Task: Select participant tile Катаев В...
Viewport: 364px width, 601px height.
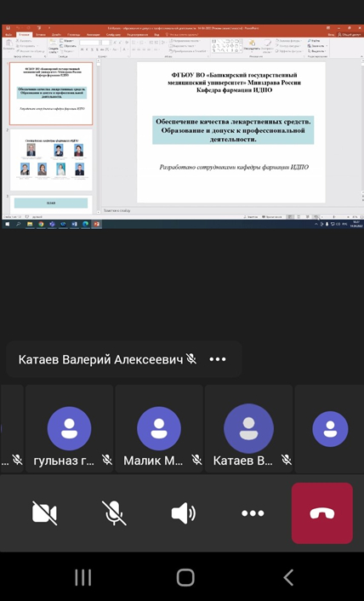Action: tap(249, 428)
